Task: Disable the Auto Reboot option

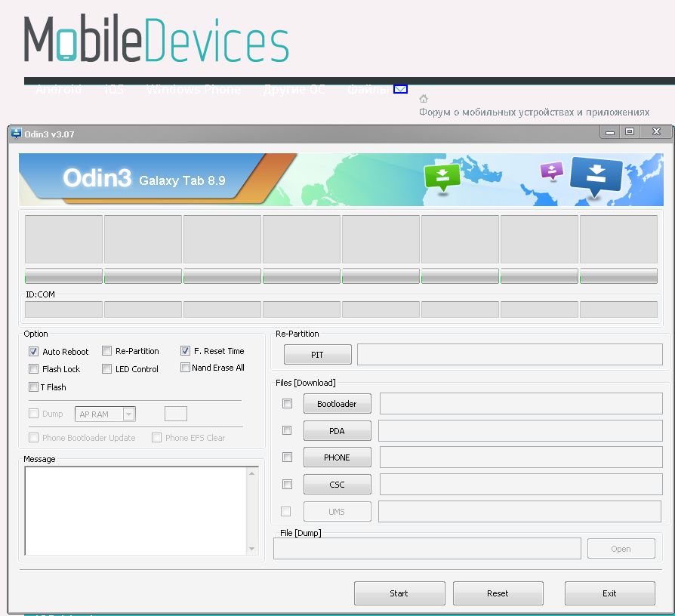Action: click(33, 351)
